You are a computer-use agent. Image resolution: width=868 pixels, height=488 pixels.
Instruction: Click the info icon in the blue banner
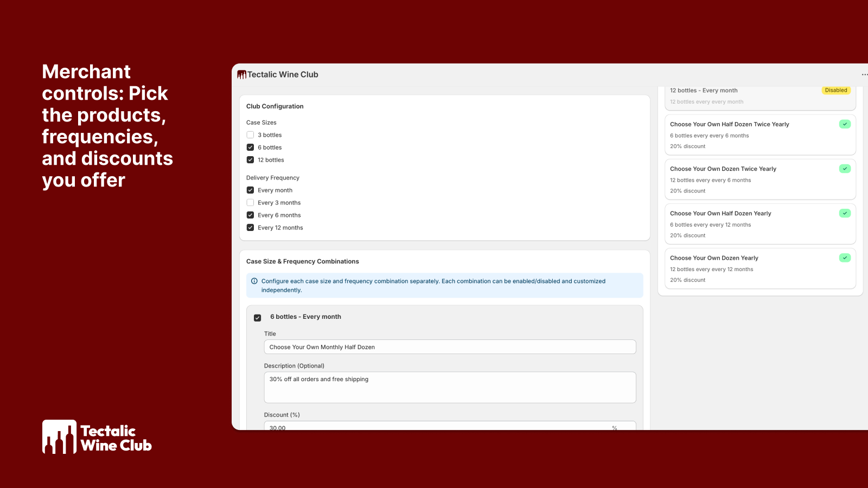pos(254,281)
